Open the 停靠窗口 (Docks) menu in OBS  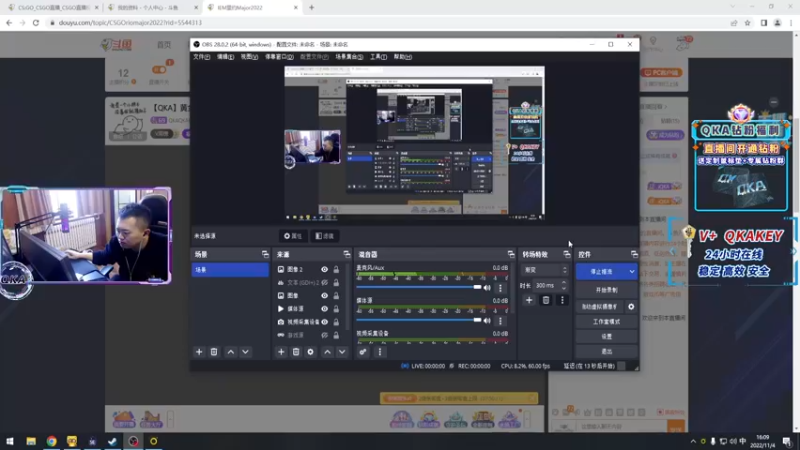click(x=279, y=57)
